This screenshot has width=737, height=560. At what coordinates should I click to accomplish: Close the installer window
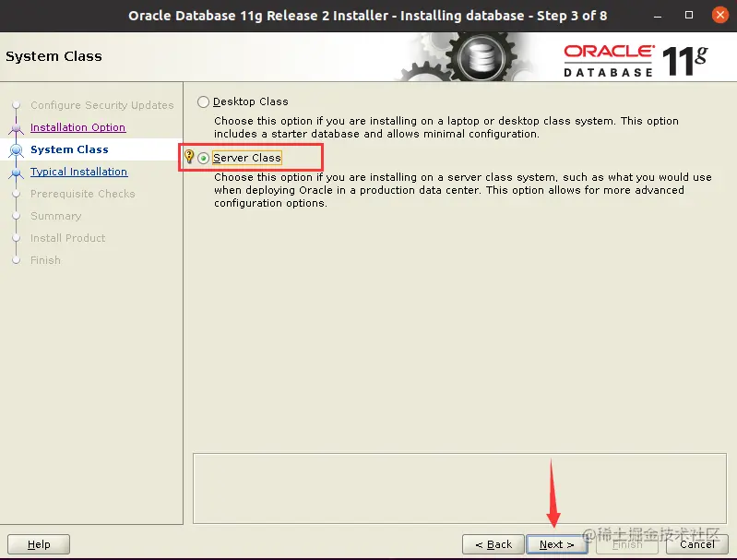(719, 15)
